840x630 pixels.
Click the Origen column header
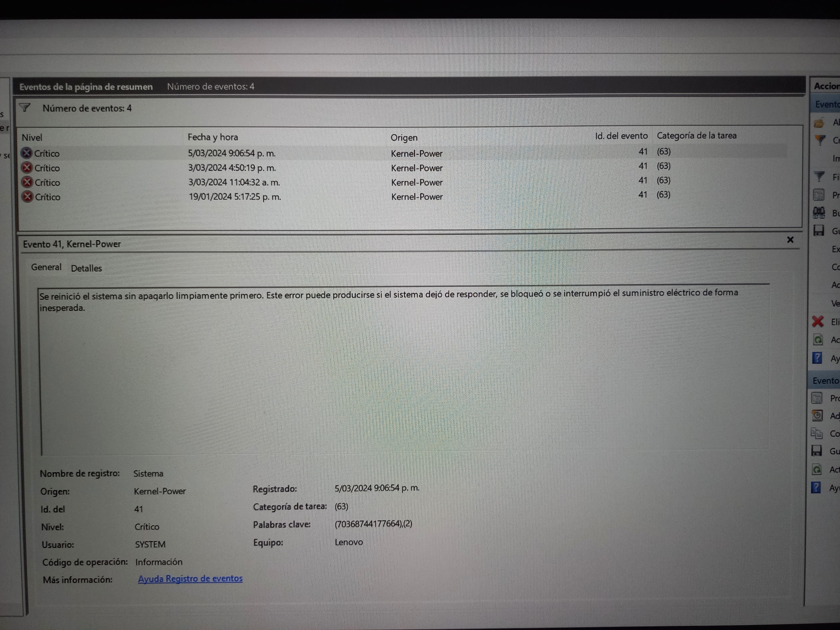point(404,138)
